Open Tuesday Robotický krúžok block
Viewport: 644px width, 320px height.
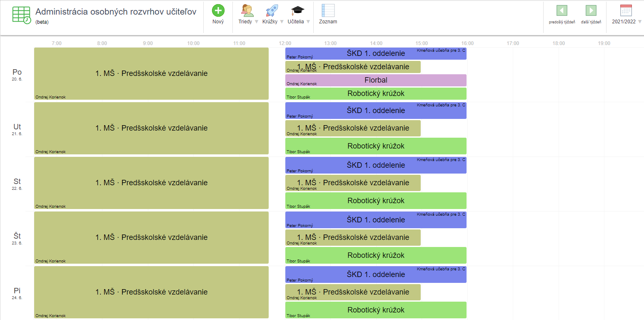coord(376,146)
